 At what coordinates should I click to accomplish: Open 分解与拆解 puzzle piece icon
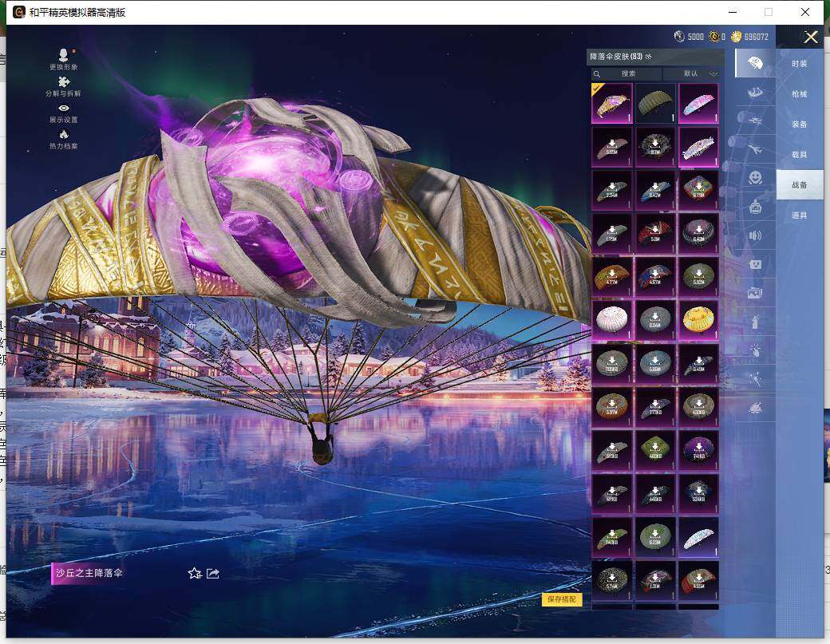pos(64,86)
